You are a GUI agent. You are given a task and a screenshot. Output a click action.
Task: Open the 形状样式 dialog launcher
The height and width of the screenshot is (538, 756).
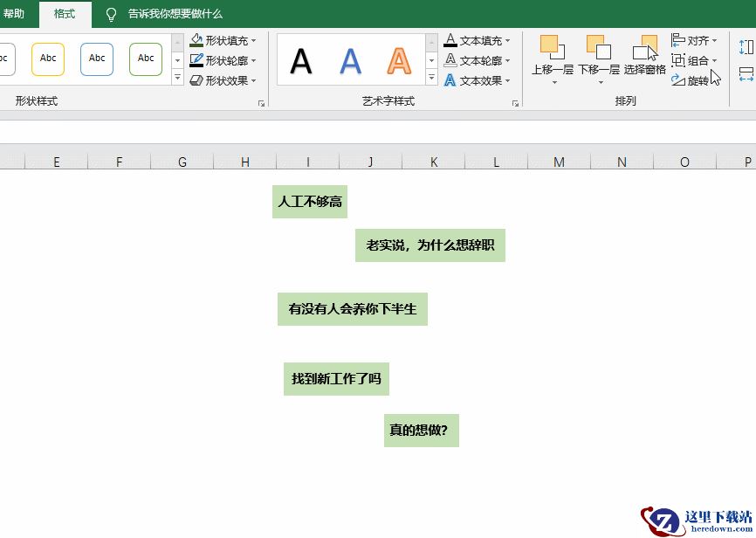(261, 103)
